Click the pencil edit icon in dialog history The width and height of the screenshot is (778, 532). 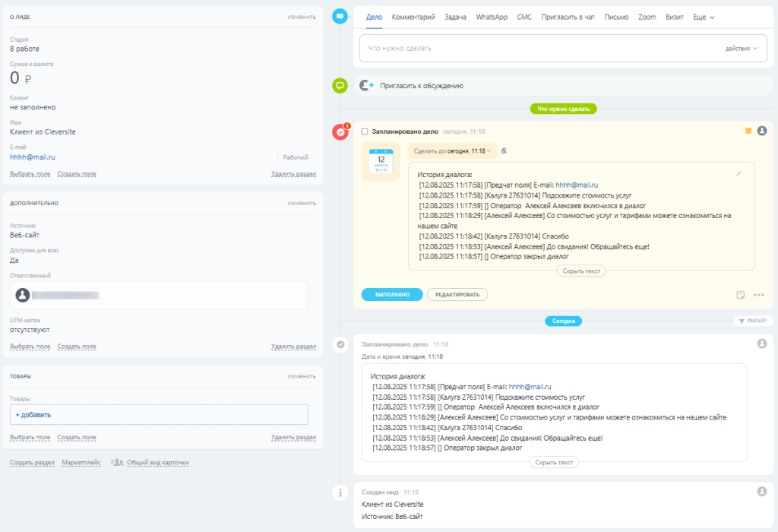[x=738, y=173]
